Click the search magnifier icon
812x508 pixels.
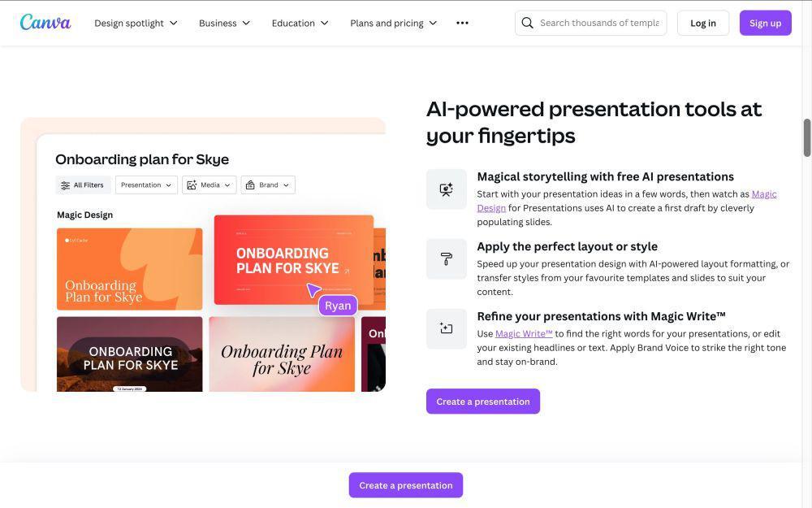pos(527,23)
